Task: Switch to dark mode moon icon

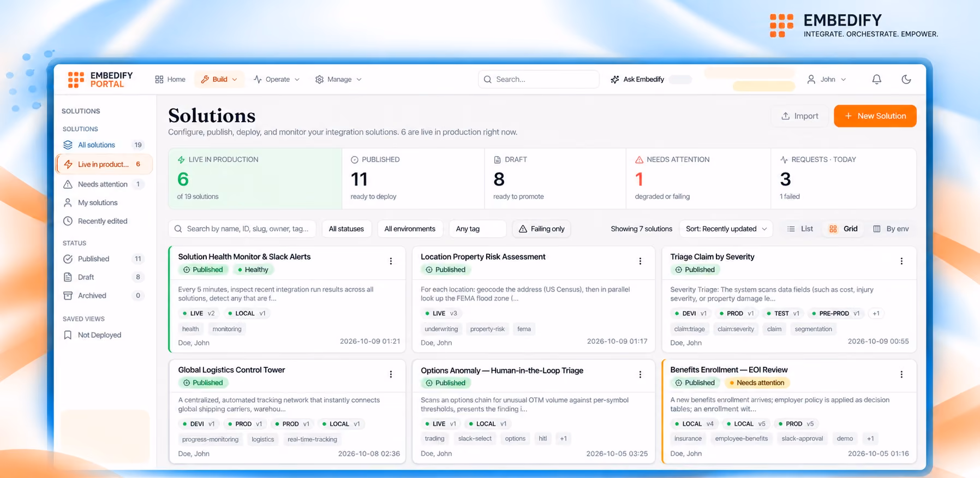Action: point(906,79)
